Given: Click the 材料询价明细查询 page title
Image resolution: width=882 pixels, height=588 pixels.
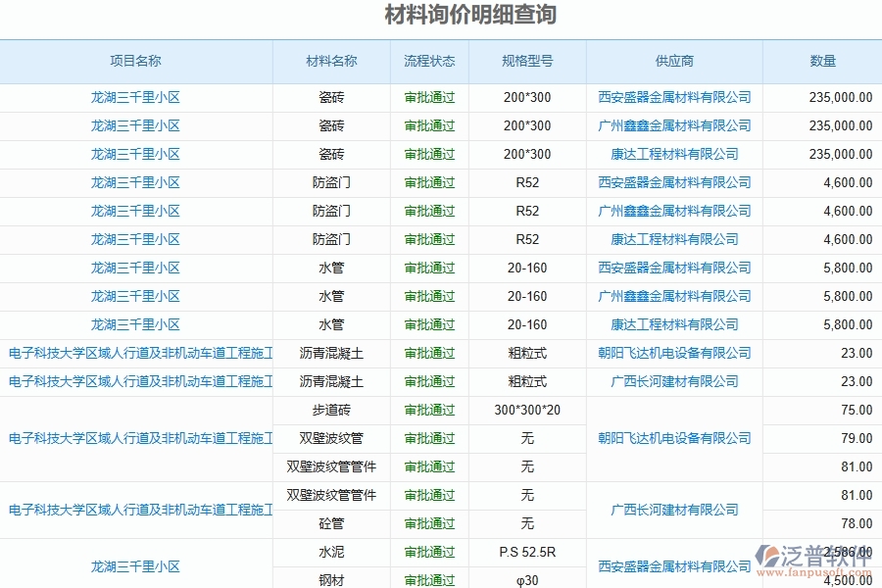Looking at the screenshot, I should [440, 15].
